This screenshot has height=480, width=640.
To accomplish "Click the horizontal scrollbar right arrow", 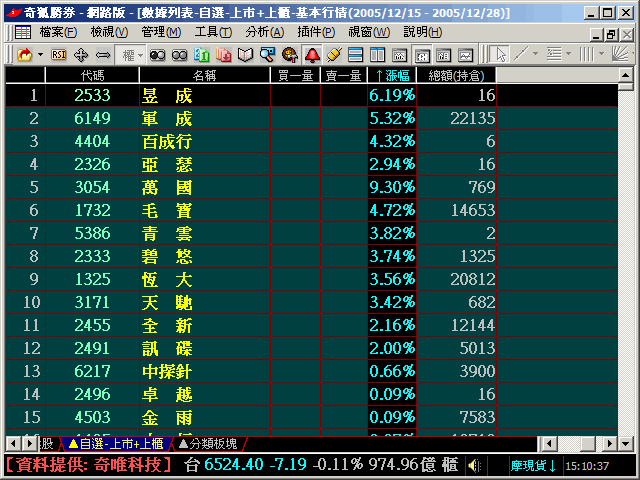I will (x=610, y=443).
